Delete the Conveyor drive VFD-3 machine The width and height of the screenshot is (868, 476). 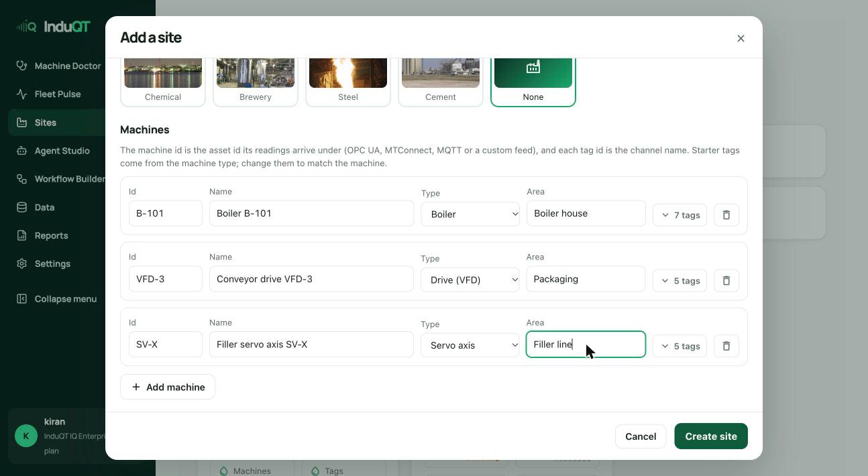tap(726, 280)
